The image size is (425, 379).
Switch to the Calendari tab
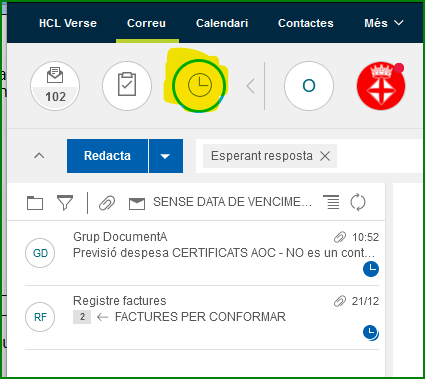(222, 23)
